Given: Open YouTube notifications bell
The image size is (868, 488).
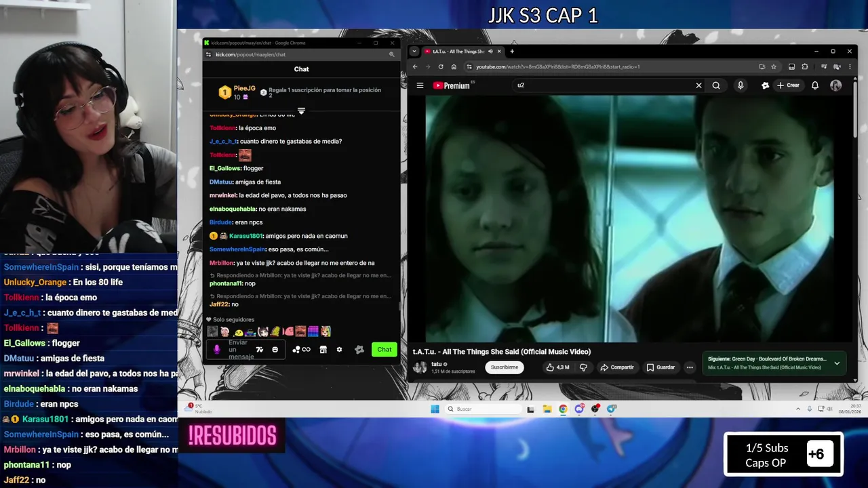Looking at the screenshot, I should pyautogui.click(x=815, y=85).
